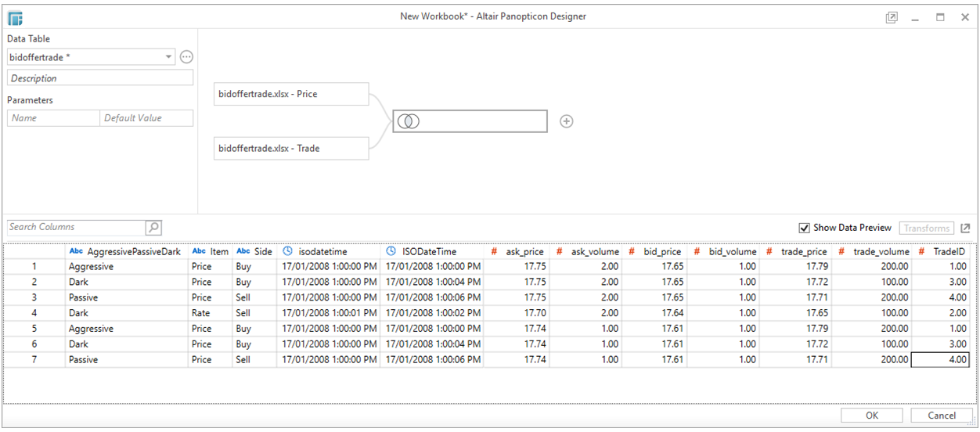Image resolution: width=980 pixels, height=432 pixels.
Task: Click the clock icon of lowercase isodatetime column
Action: 287,252
